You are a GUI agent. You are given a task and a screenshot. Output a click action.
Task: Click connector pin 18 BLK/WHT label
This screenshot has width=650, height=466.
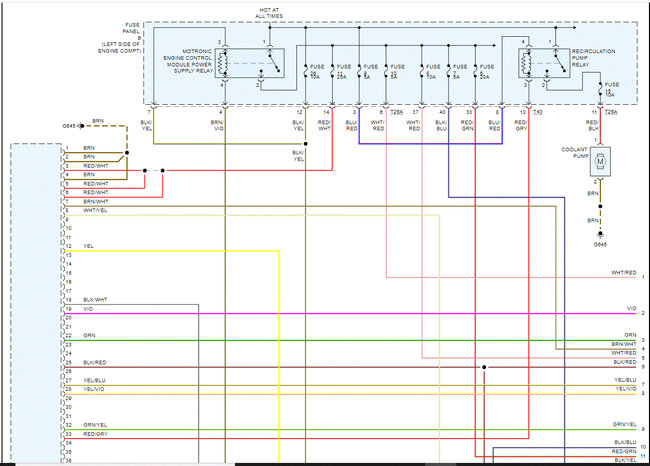[x=95, y=300]
